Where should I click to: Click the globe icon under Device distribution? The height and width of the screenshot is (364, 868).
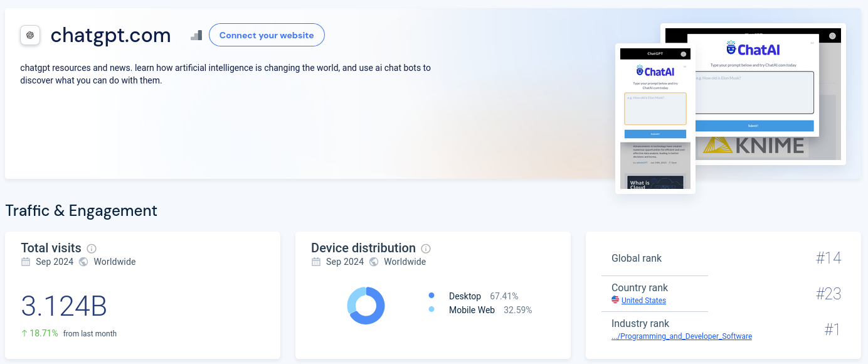pyautogui.click(x=374, y=262)
